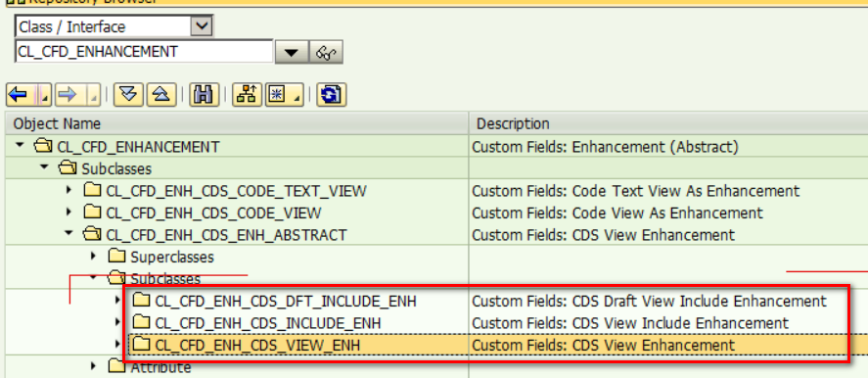Select the CL_CFD_ENH_CDS_ENH_ABSTRACT tree item
This screenshot has width=868, height=378.
[226, 234]
